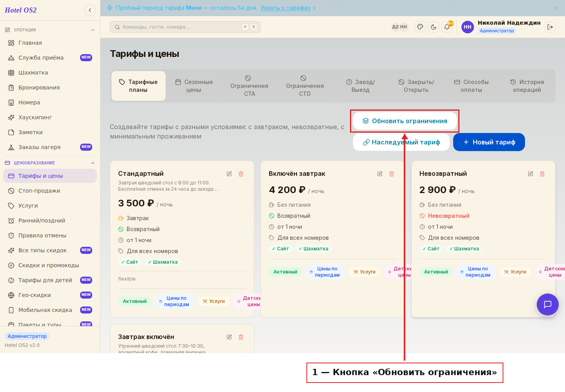Viewport: 565px width, 392px height.
Task: Switch to the Ограничения CTA tab
Action: click(249, 86)
